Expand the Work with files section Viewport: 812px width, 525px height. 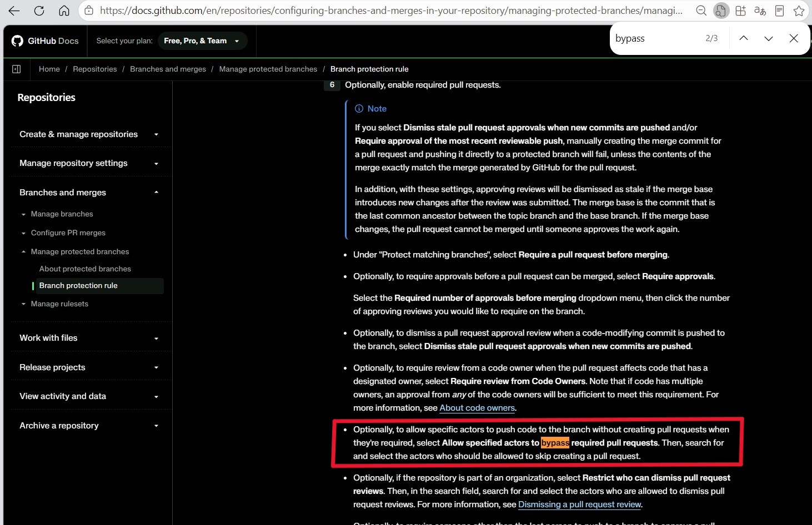(x=89, y=338)
